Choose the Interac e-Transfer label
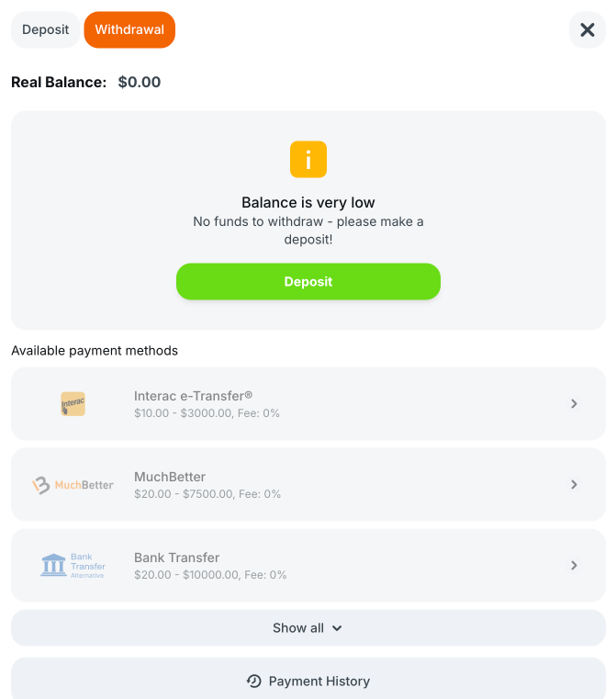 tap(193, 396)
